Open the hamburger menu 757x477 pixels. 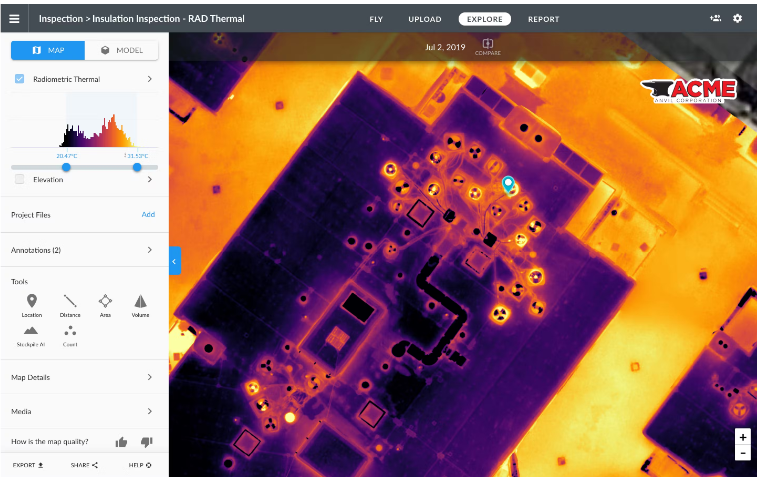click(14, 19)
